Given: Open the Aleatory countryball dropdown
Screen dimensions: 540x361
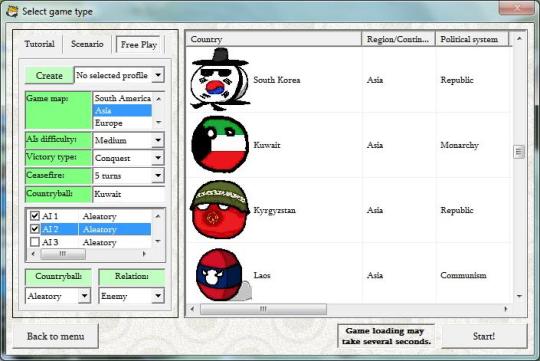Looking at the screenshot, I should [x=84, y=296].
